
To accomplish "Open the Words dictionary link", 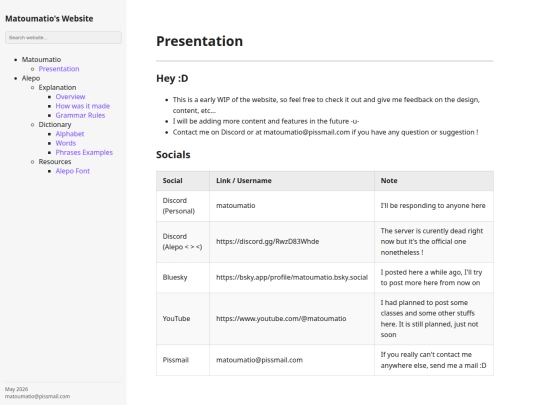I will 66,143.
